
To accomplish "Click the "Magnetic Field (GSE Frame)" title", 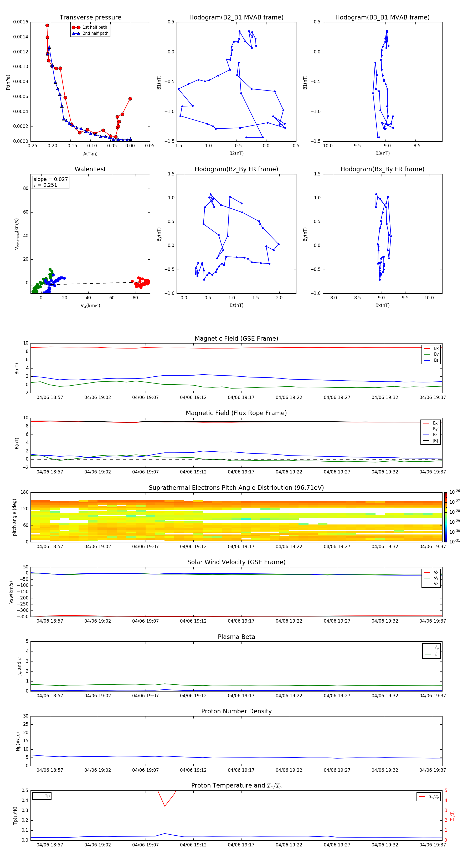I will click(236, 339).
